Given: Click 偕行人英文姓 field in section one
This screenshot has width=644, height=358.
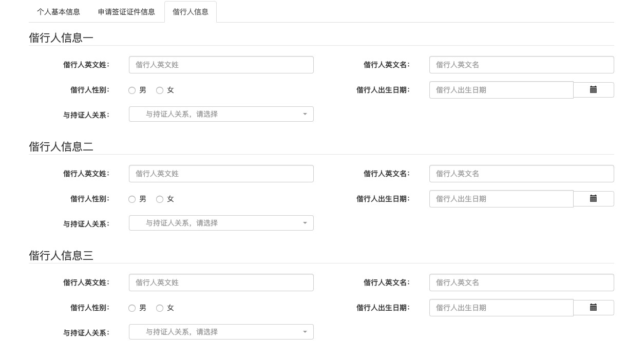Looking at the screenshot, I should [221, 65].
